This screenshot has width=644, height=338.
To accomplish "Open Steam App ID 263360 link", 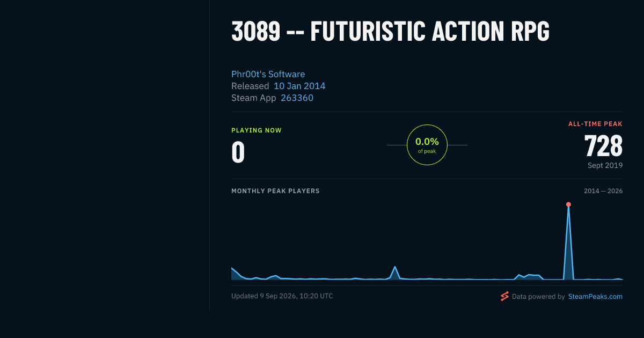I will point(297,98).
